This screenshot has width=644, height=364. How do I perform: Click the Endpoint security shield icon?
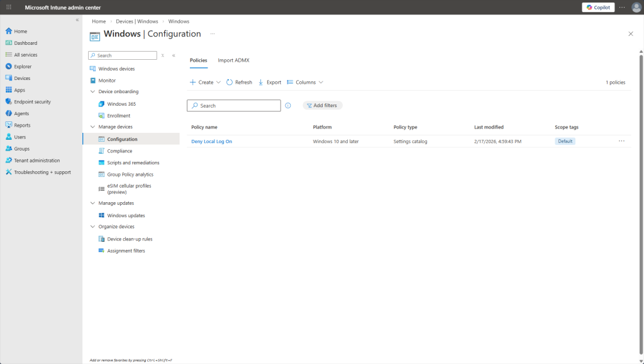pyautogui.click(x=9, y=101)
